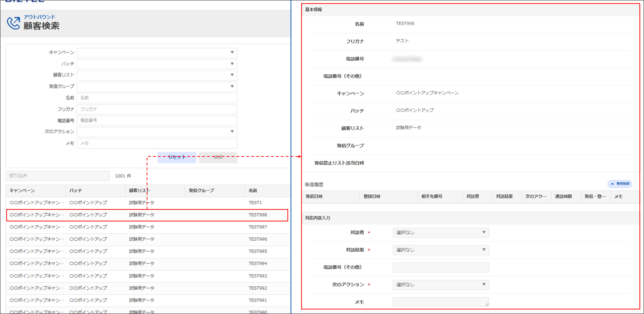Open the 発信グループ dropdown
The width and height of the screenshot is (644, 314).
pyautogui.click(x=157, y=86)
